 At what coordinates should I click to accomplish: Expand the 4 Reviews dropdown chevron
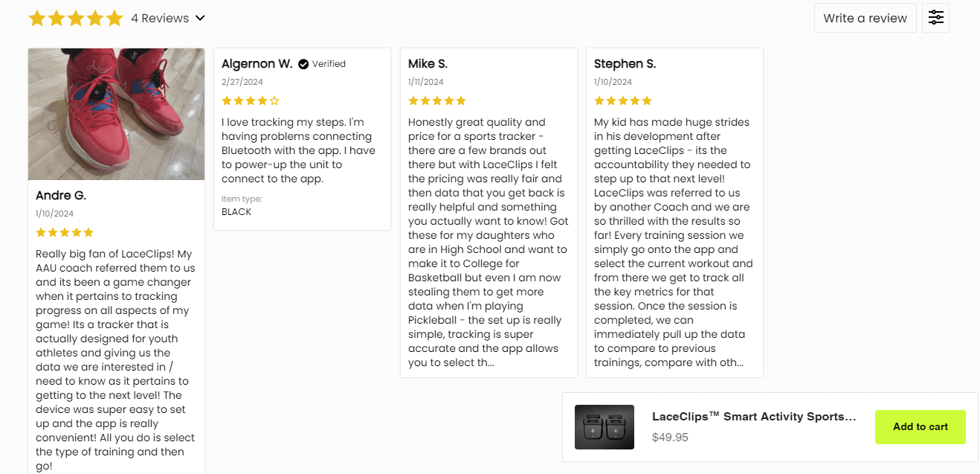coord(200,19)
